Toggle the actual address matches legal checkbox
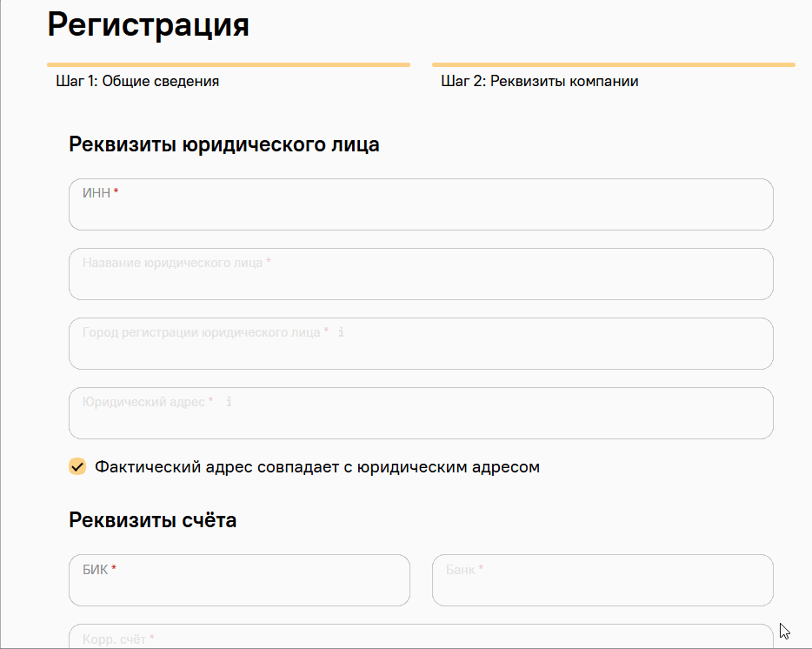Viewport: 812px width, 649px height. tap(77, 467)
